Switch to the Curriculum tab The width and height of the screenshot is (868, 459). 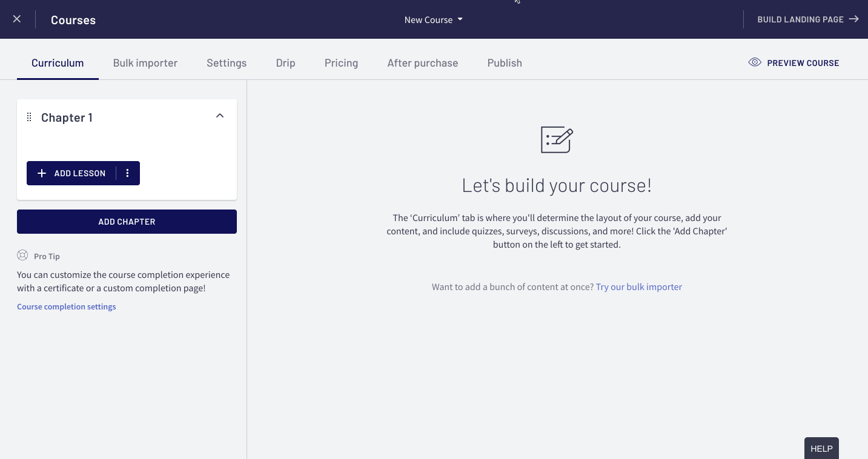tap(58, 63)
